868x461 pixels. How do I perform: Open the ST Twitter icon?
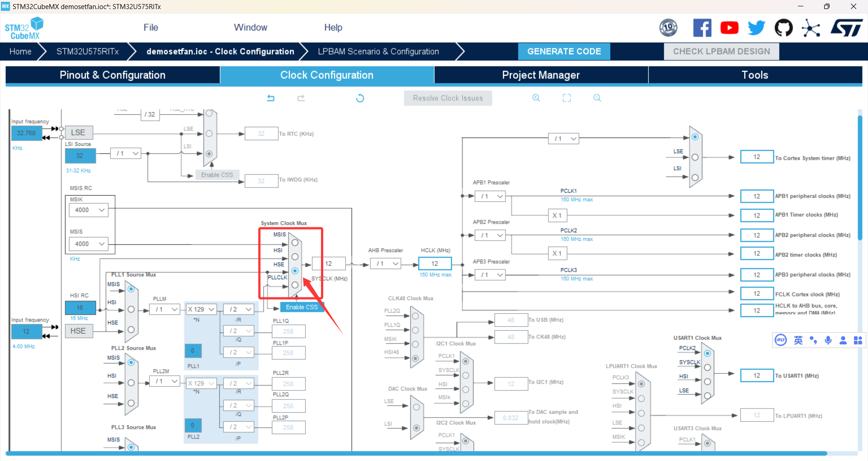756,28
